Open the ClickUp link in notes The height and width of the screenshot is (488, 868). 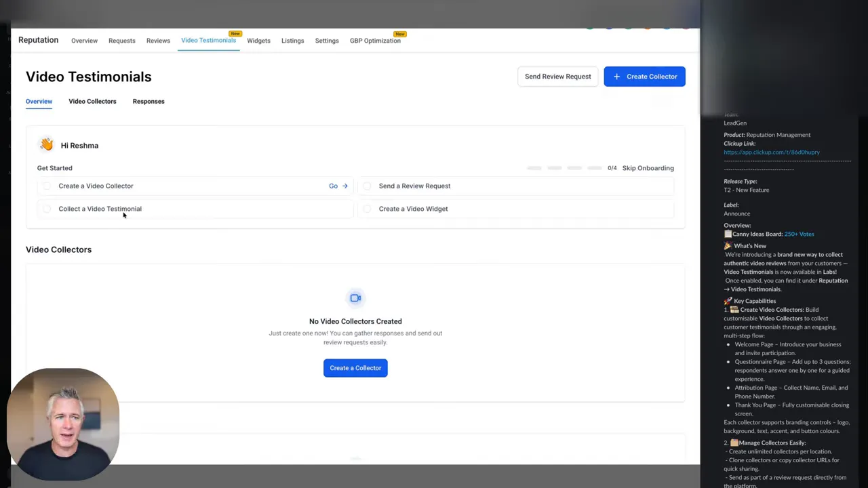coord(772,152)
